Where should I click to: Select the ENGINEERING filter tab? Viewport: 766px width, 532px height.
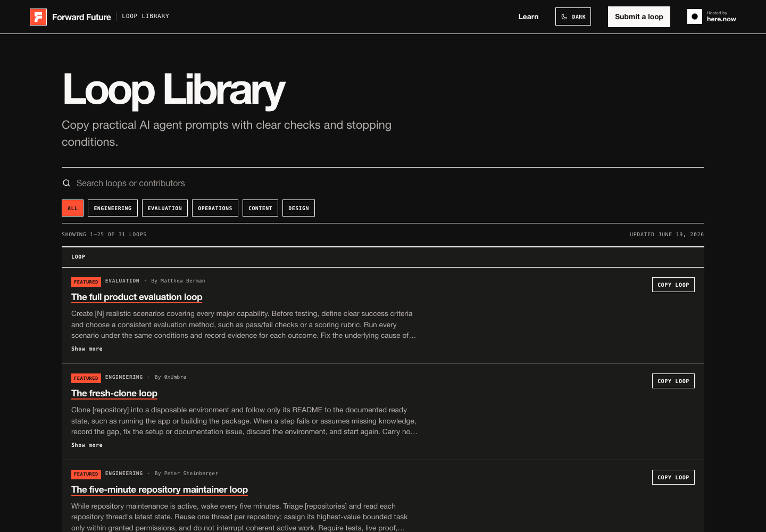point(113,208)
